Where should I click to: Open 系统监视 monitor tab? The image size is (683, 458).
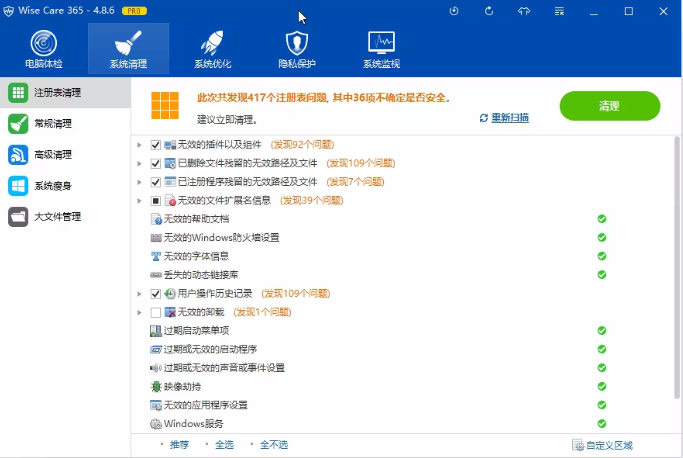point(381,49)
